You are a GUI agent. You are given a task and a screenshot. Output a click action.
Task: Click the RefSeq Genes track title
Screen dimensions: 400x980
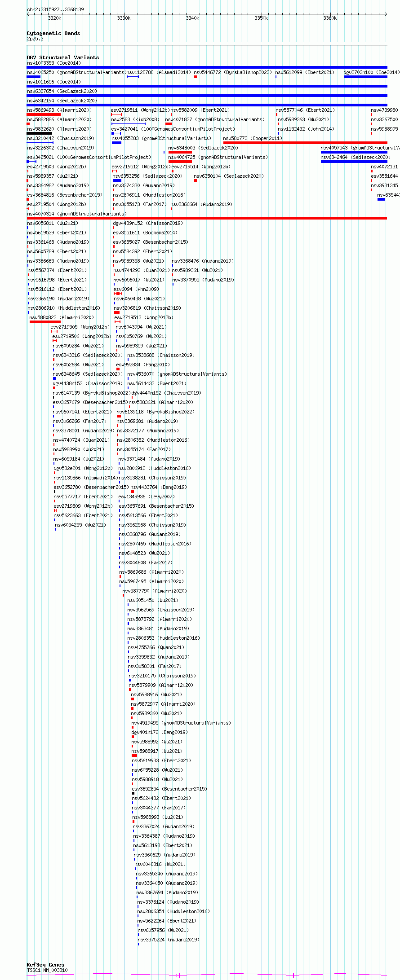(x=45, y=965)
